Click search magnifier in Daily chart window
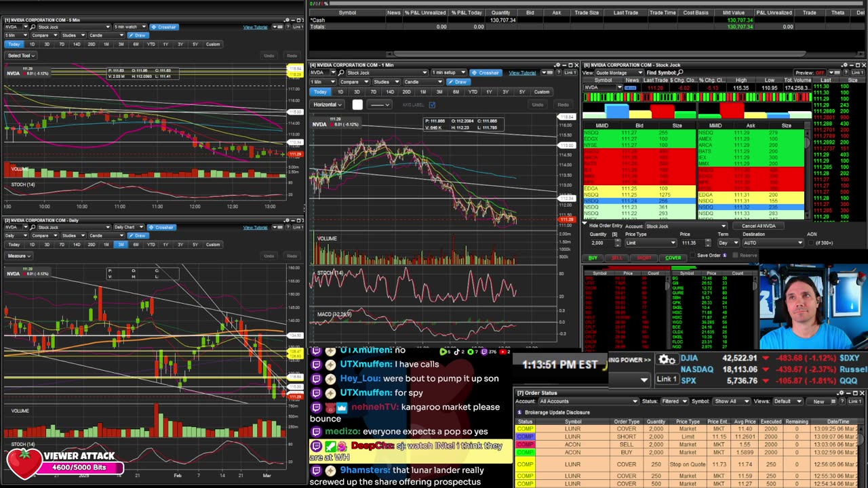The width and height of the screenshot is (868, 488). (x=34, y=227)
